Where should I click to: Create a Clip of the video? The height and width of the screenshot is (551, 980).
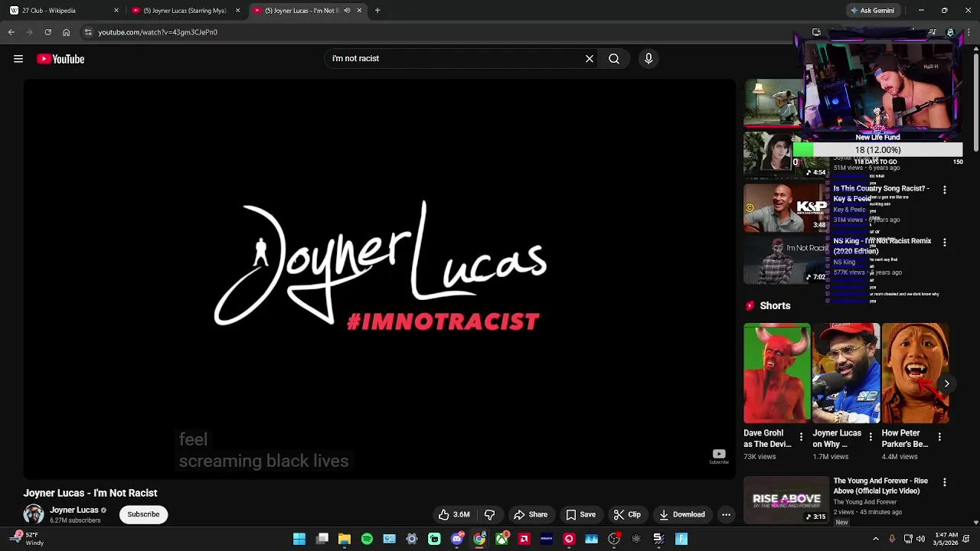click(x=627, y=514)
